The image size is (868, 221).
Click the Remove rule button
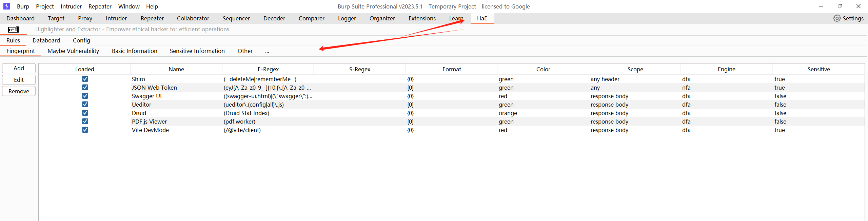coord(19,91)
